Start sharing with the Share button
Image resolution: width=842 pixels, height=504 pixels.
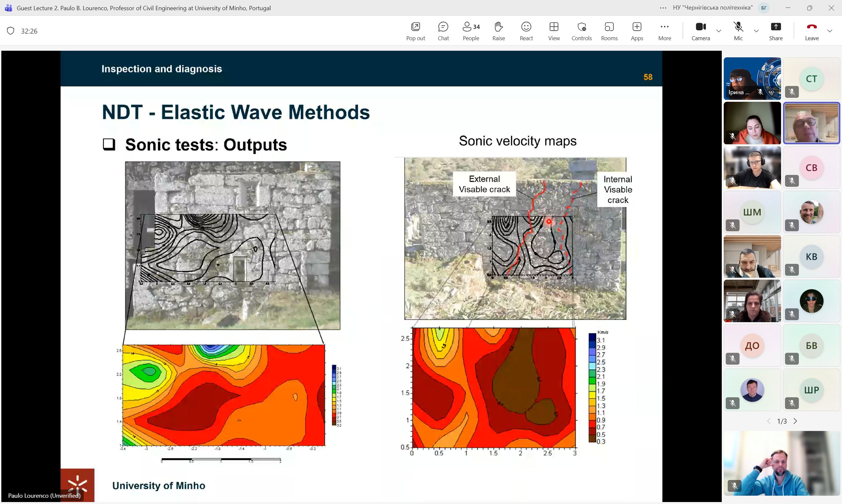(x=776, y=31)
